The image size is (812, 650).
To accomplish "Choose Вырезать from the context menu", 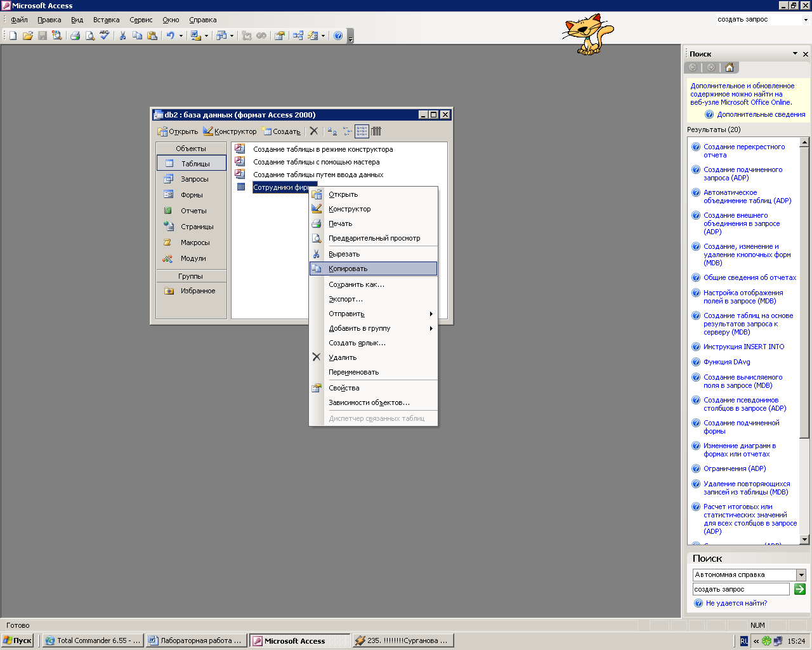I will [373, 254].
